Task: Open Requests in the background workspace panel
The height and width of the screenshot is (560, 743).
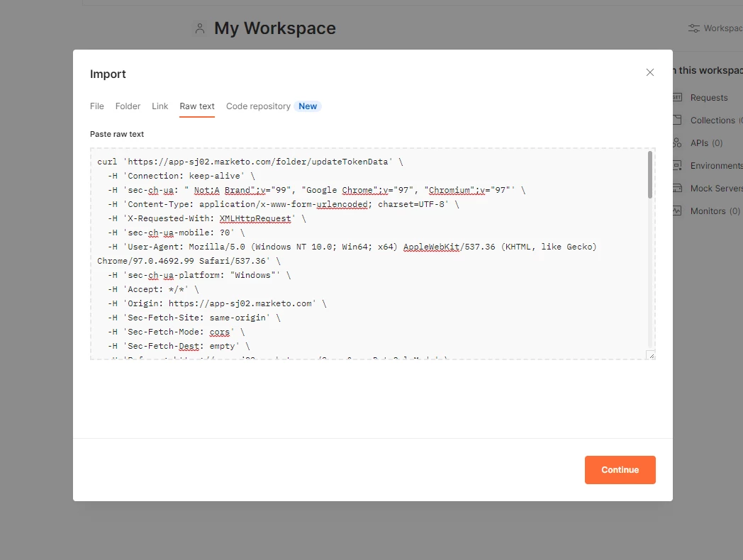Action: [x=708, y=98]
